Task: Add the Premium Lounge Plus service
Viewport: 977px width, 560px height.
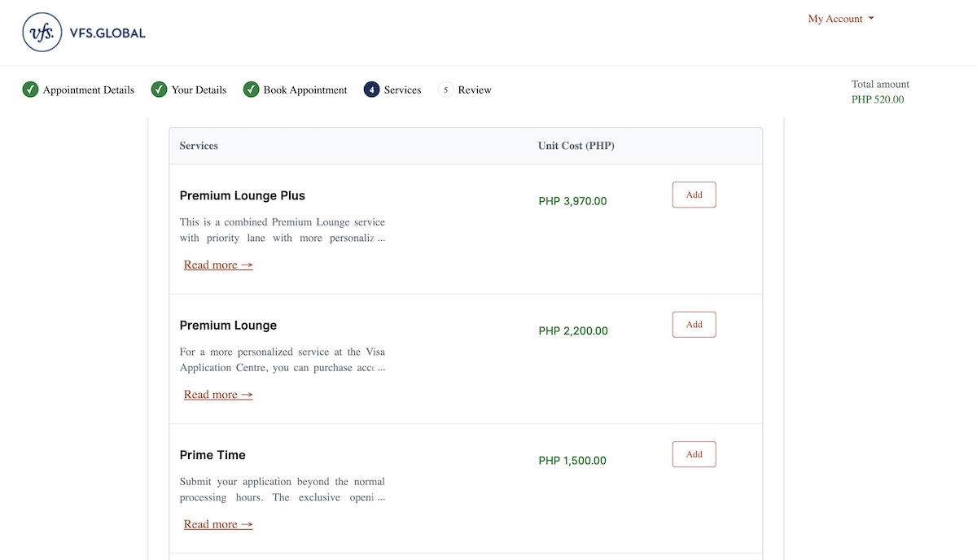Action: coord(694,195)
